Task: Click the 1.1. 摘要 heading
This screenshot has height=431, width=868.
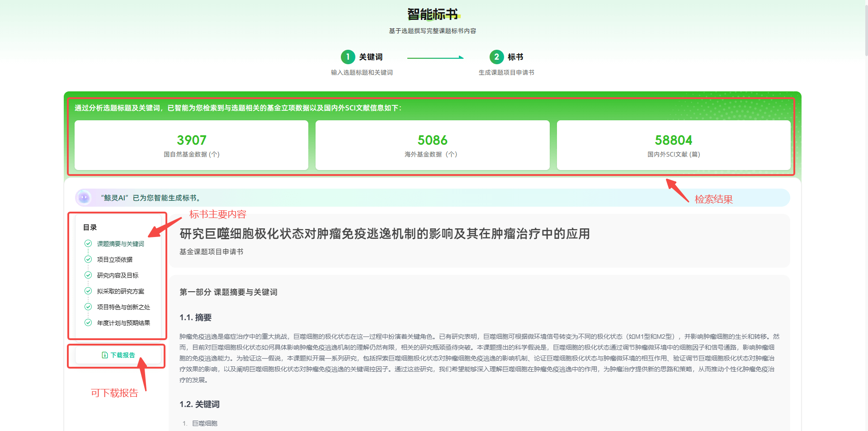Action: point(195,317)
